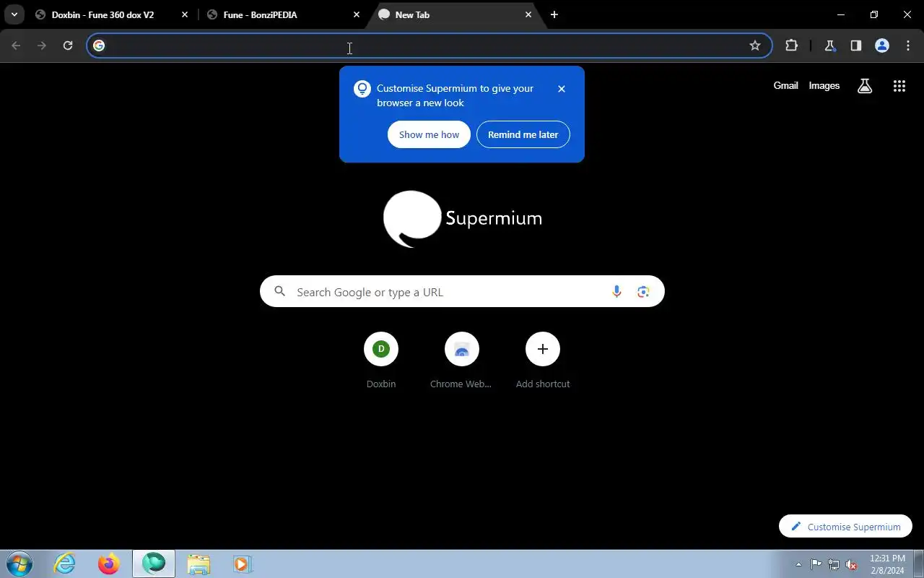Image resolution: width=924 pixels, height=578 pixels.
Task: Open the Gmail link
Action: pyautogui.click(x=785, y=85)
